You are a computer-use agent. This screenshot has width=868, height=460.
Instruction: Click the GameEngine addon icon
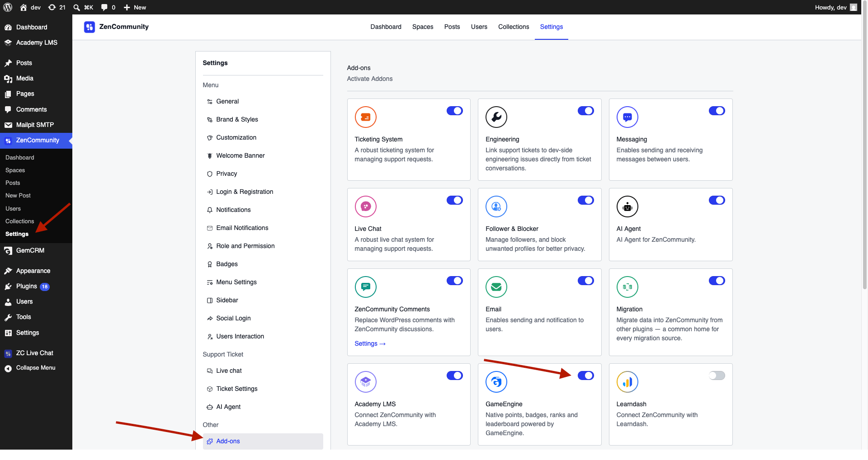496,382
